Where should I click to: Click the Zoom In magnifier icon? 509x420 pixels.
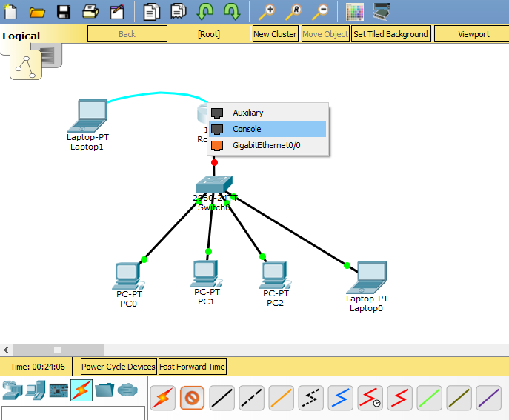point(265,12)
